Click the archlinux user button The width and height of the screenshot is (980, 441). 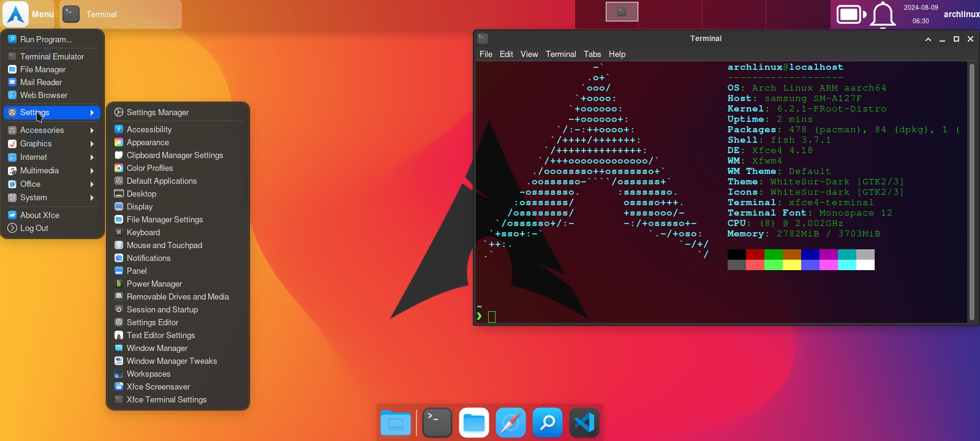point(961,14)
